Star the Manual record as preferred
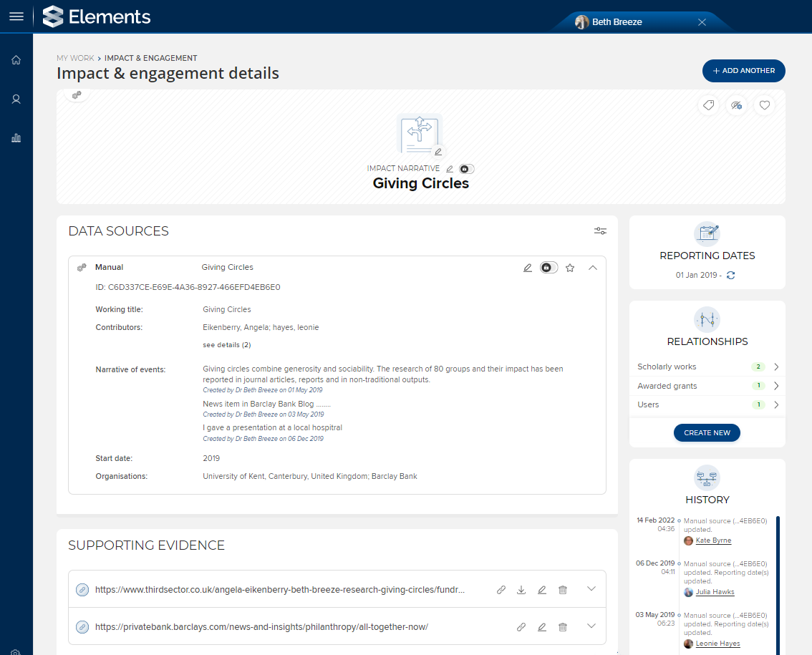This screenshot has height=655, width=812. (570, 268)
